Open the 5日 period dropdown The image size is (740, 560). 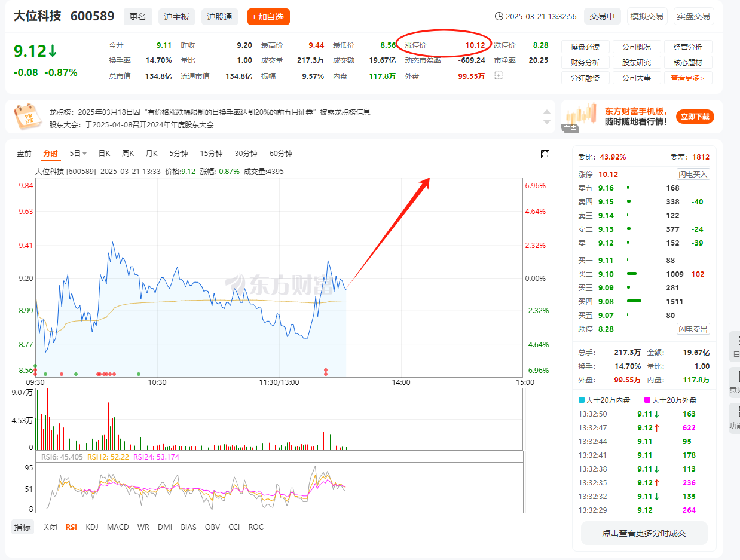[x=78, y=154]
